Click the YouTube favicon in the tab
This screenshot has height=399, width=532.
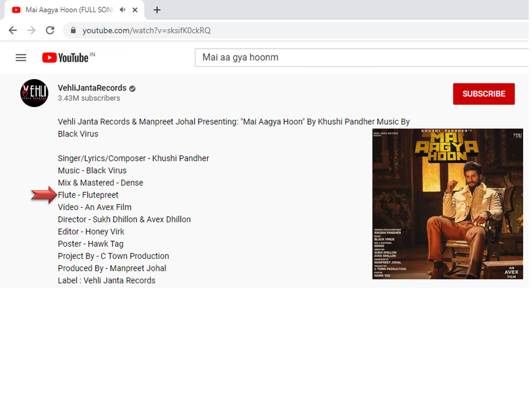tap(17, 10)
